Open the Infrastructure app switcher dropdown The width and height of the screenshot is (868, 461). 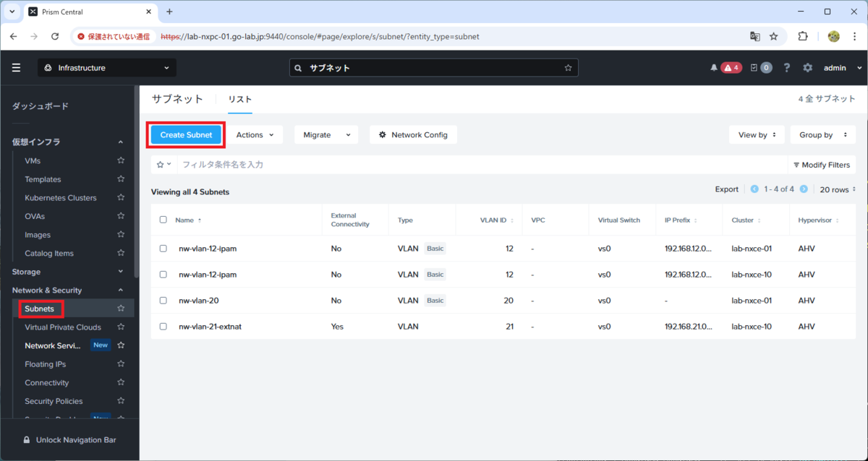107,68
